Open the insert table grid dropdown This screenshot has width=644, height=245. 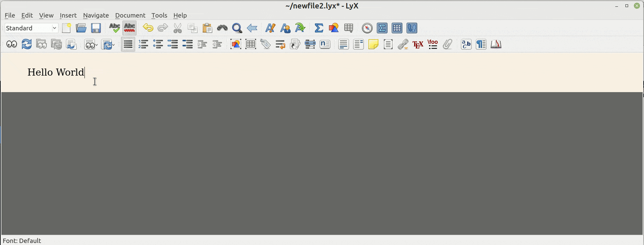(x=349, y=28)
